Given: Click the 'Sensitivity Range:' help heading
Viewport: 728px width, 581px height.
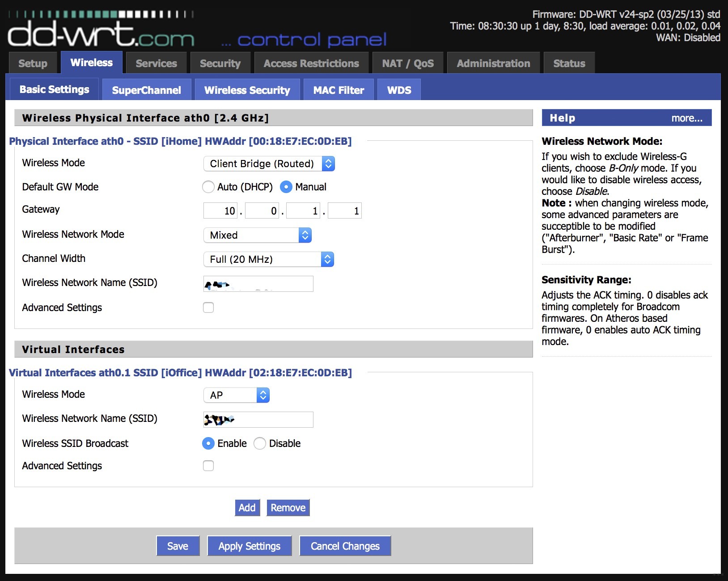Looking at the screenshot, I should point(586,280).
